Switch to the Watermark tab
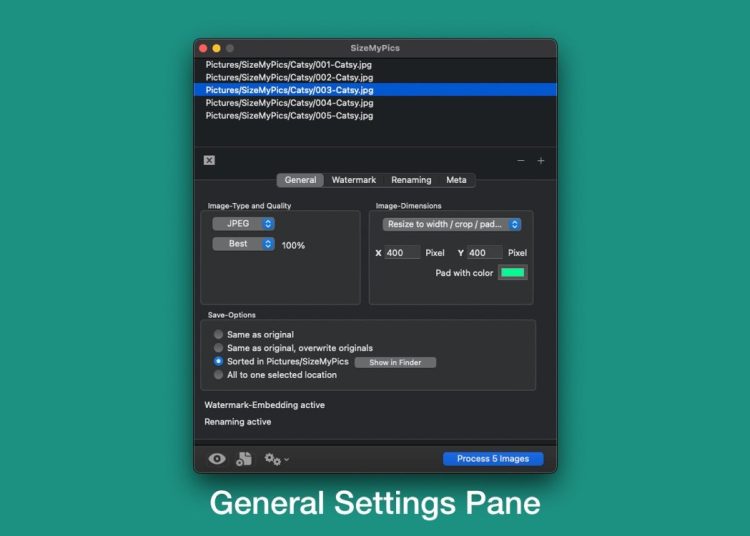Viewport: 750px width, 536px height. pos(354,180)
